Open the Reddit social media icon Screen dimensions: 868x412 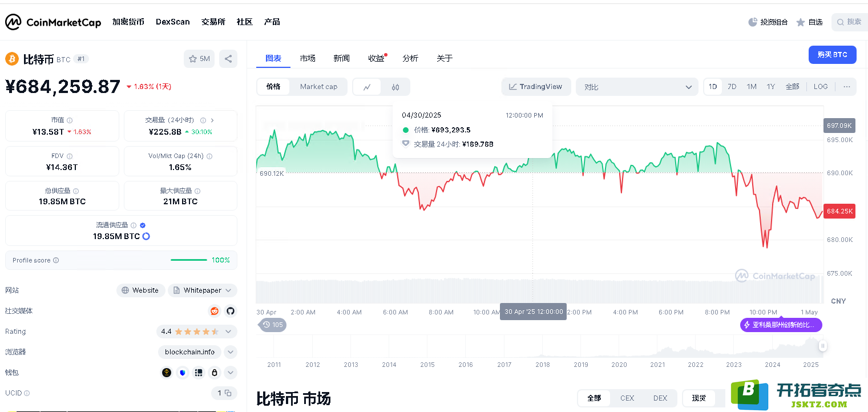click(215, 311)
